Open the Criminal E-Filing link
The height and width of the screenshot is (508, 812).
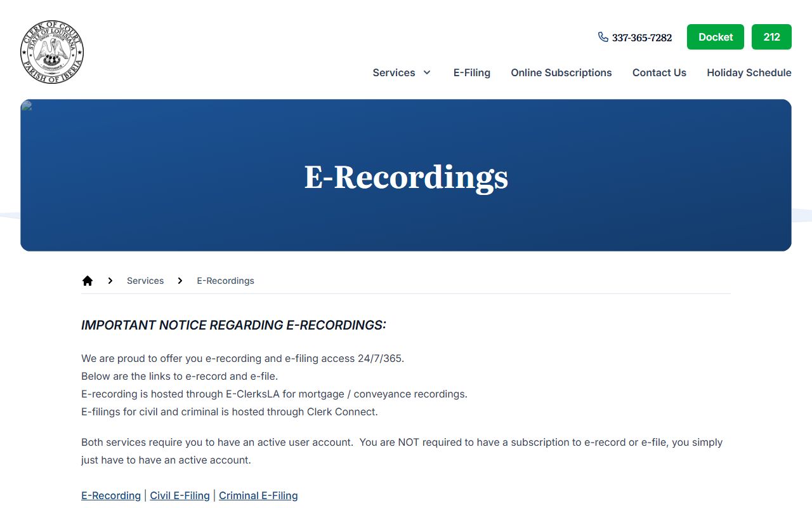258,495
